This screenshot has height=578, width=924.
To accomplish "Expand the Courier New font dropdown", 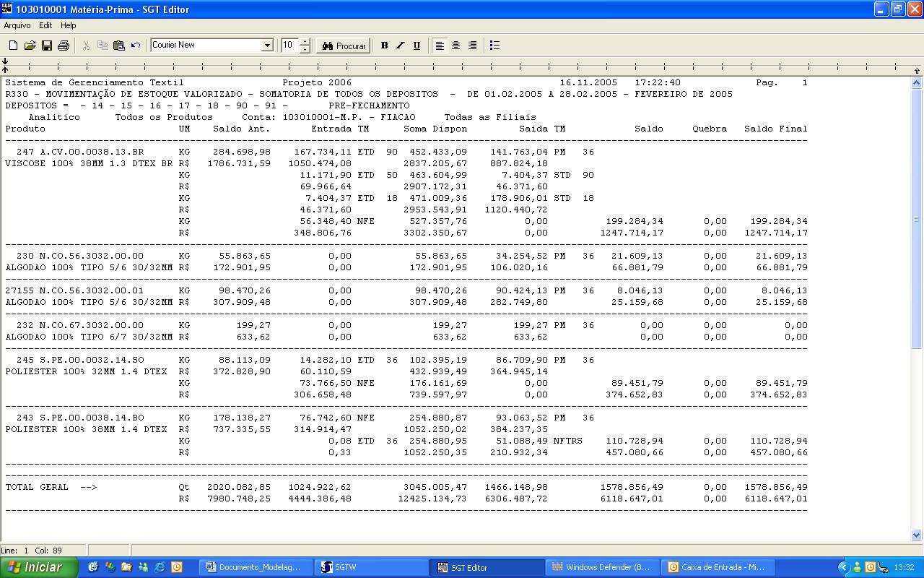I will (x=267, y=46).
